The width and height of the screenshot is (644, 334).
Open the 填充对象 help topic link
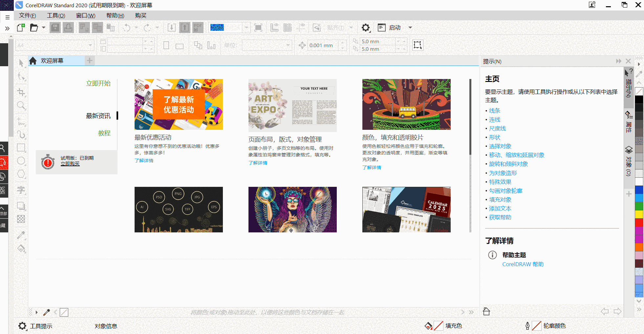[x=500, y=199]
